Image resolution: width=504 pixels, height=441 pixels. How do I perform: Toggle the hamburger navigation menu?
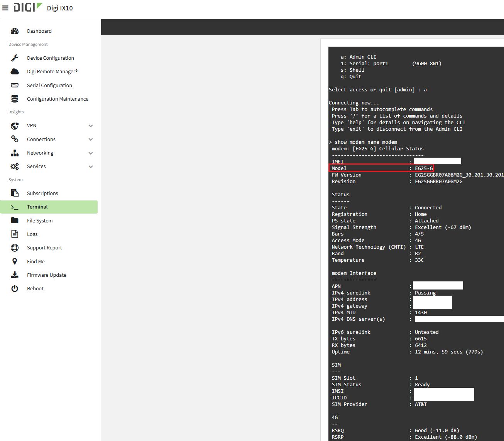(5, 8)
